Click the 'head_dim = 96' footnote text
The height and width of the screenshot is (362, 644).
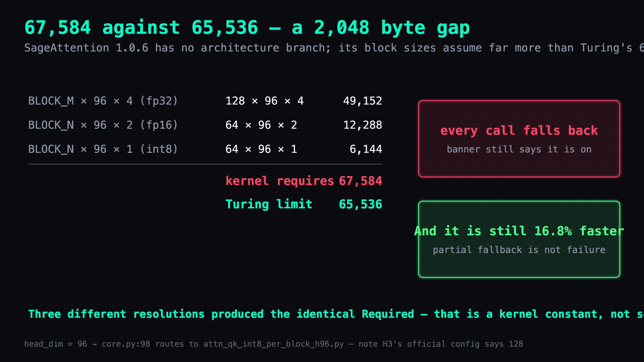click(273, 344)
